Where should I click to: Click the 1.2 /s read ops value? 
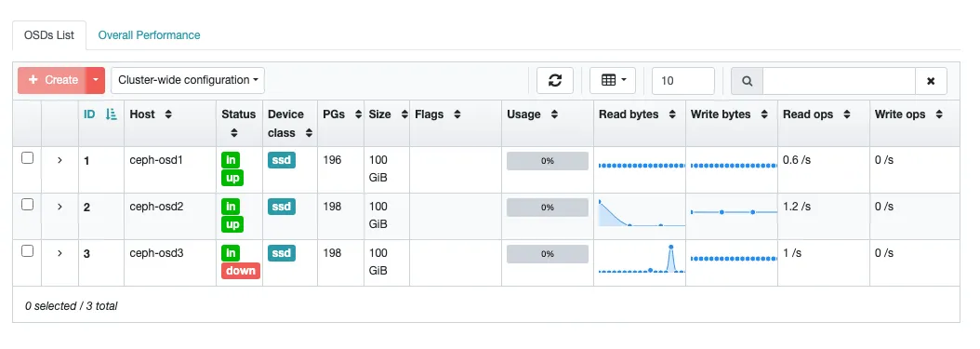[x=797, y=207]
